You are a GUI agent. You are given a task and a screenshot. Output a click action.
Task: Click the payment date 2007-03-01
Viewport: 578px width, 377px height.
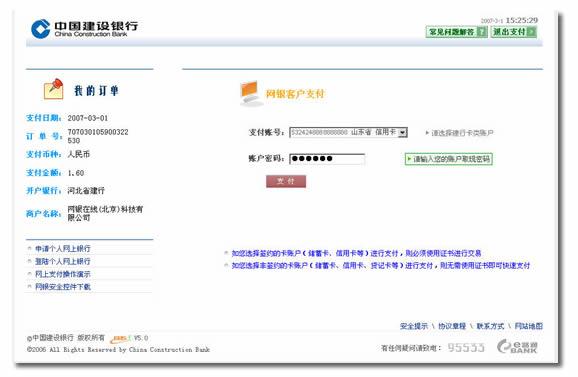click(88, 118)
